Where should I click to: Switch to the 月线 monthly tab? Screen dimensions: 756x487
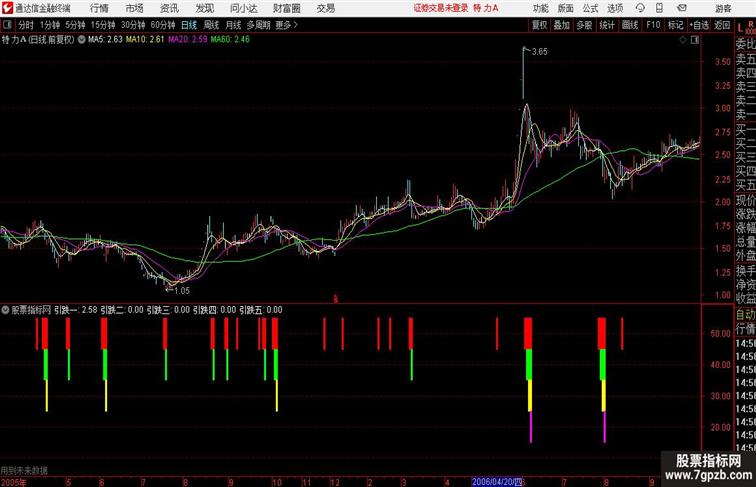233,25
